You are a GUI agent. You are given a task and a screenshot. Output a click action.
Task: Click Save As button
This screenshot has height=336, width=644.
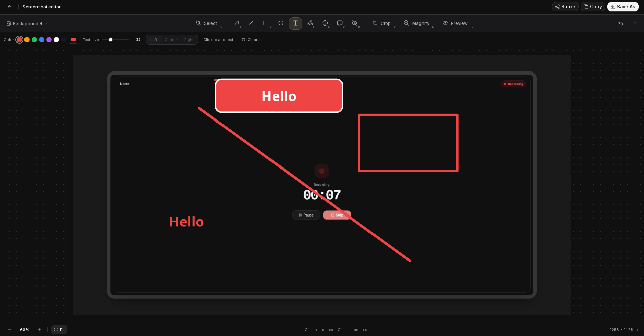(623, 7)
